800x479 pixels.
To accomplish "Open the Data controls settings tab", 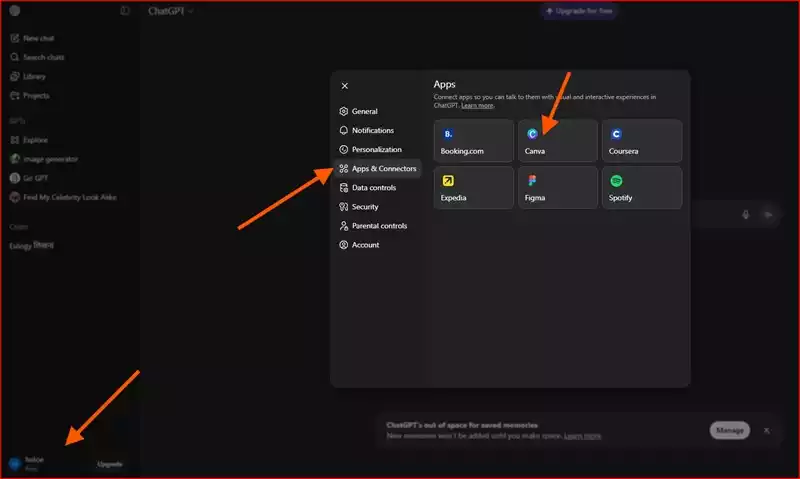I will pos(373,187).
